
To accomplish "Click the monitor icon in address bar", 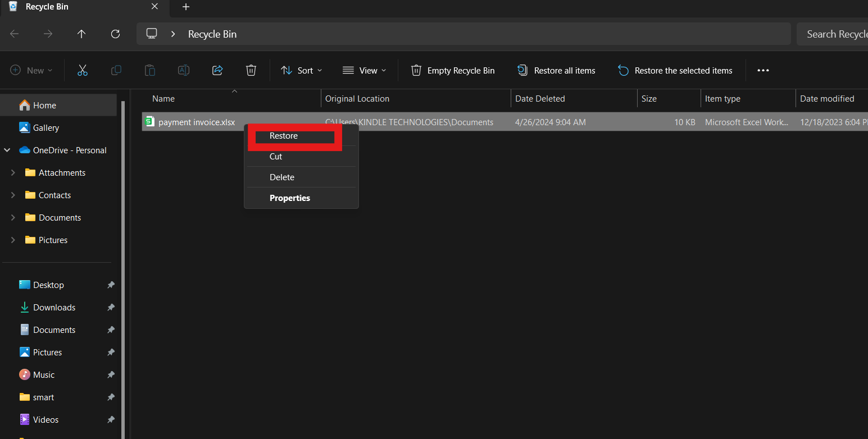I will 152,34.
